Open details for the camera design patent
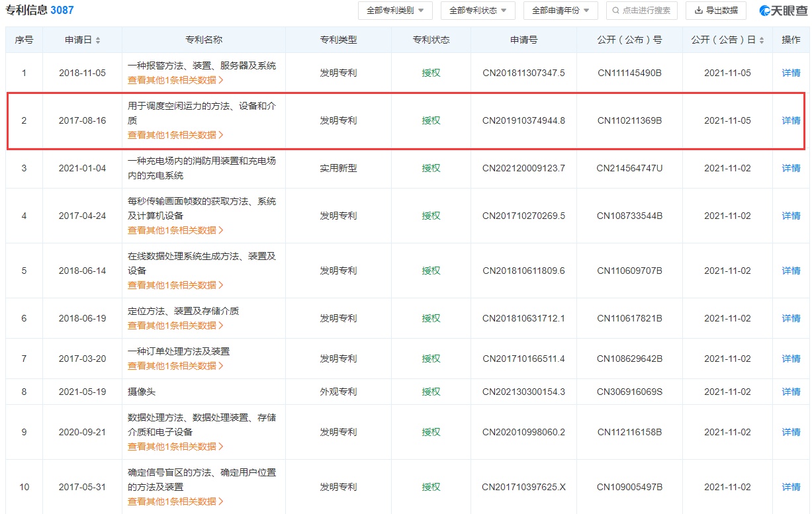 791,392
